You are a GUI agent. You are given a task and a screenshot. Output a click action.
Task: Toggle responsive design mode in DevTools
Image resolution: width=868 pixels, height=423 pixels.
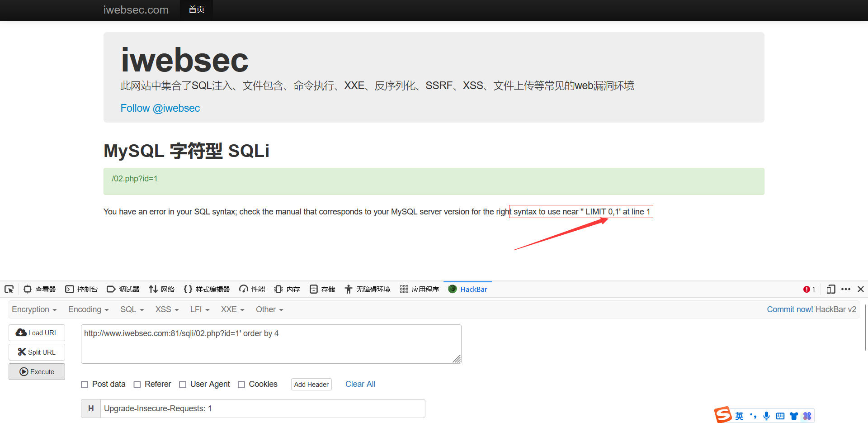[831, 289]
